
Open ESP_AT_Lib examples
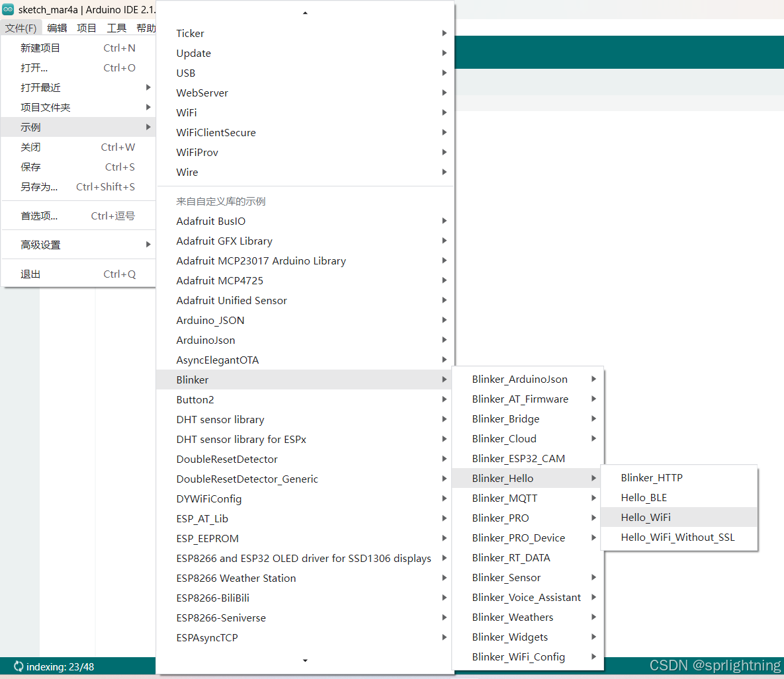[x=305, y=518]
